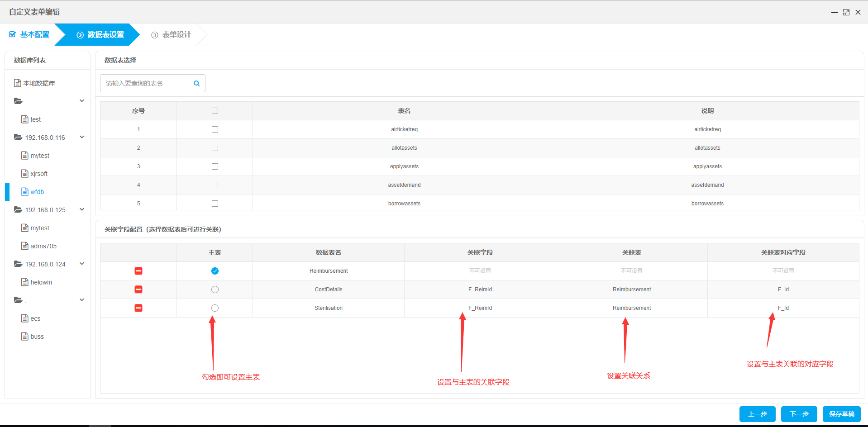Toggle the select-all checkbox in table header
The width and height of the screenshot is (868, 427).
tap(215, 111)
